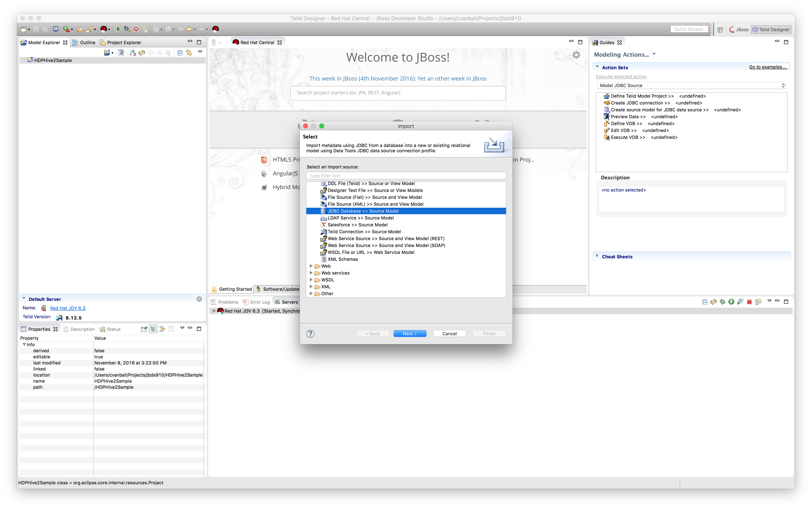The image size is (812, 509).
Task: Expand the Web folder in Import list
Action: pos(311,266)
